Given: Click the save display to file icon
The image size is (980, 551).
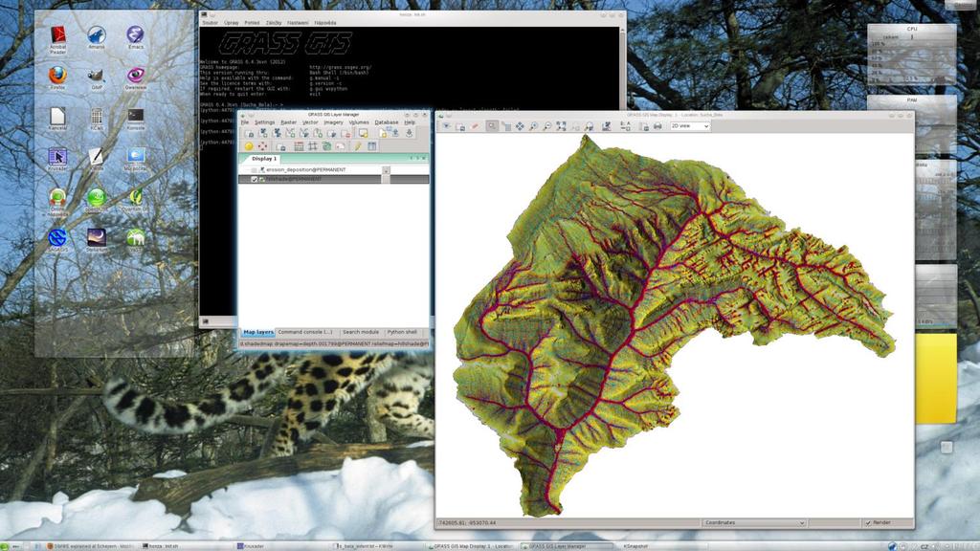Looking at the screenshot, I should point(644,126).
